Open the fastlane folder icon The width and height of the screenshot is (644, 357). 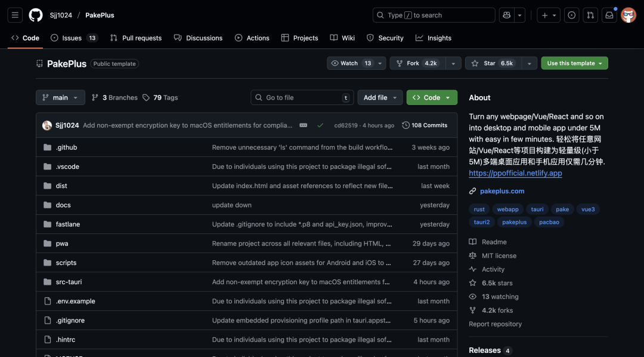(47, 224)
